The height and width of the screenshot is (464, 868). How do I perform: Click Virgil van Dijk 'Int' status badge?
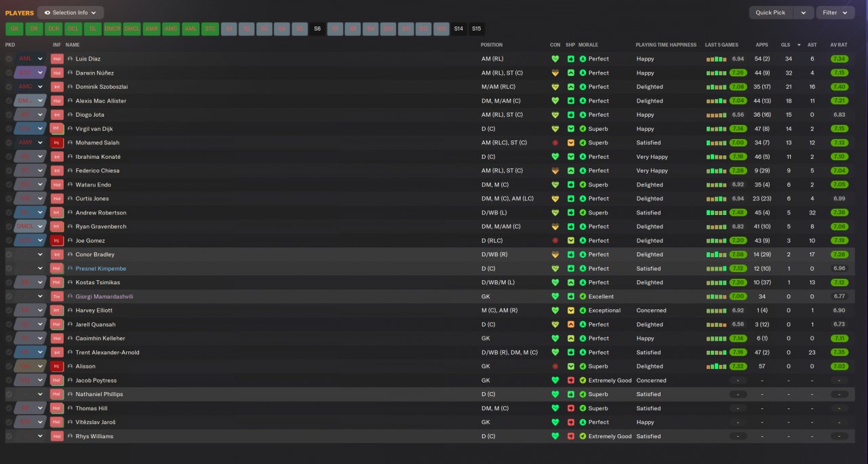[x=57, y=129]
